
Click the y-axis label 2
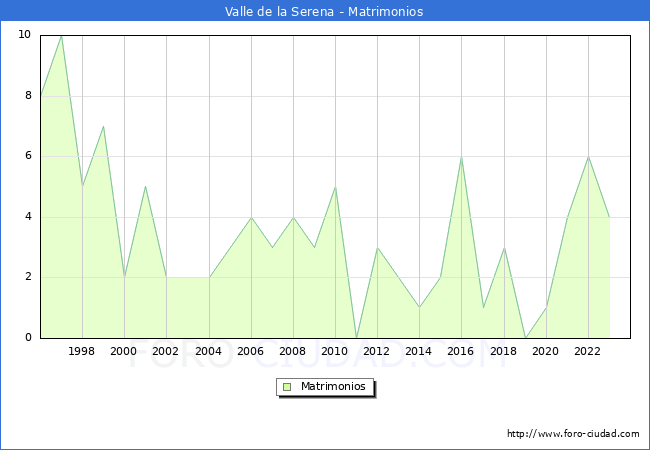coord(28,276)
